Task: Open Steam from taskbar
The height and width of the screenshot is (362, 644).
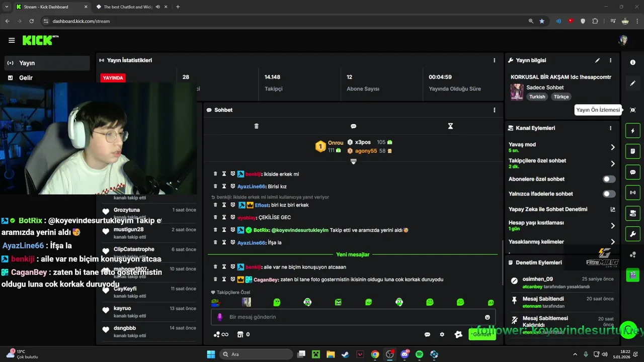Action: click(x=345, y=354)
